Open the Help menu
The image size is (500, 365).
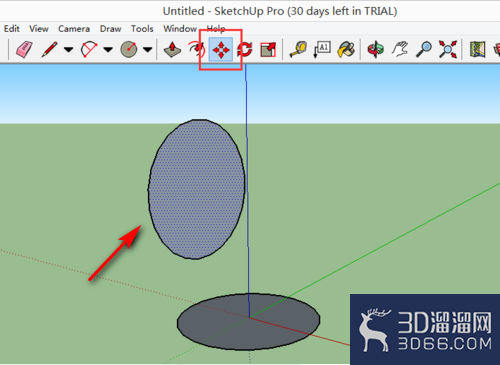click(x=216, y=29)
